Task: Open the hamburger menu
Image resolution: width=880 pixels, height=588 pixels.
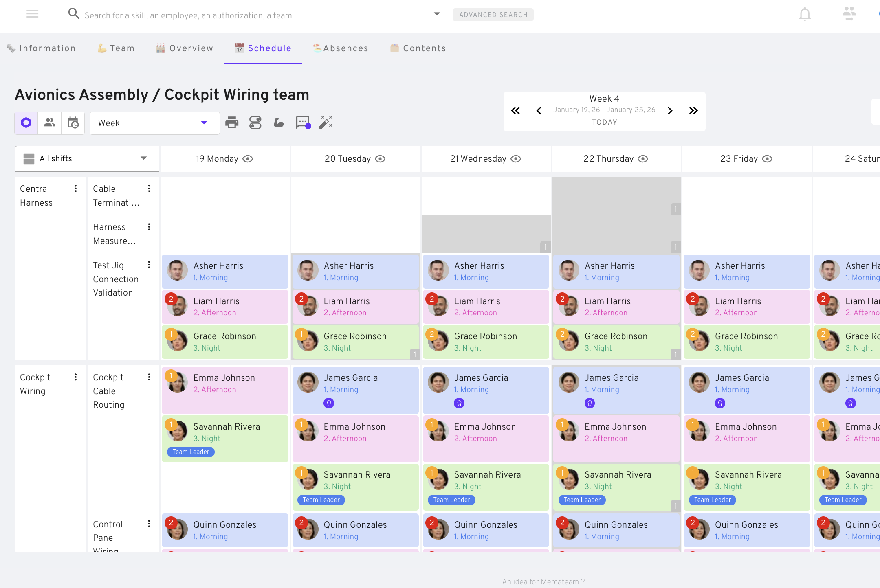Action: [x=33, y=14]
